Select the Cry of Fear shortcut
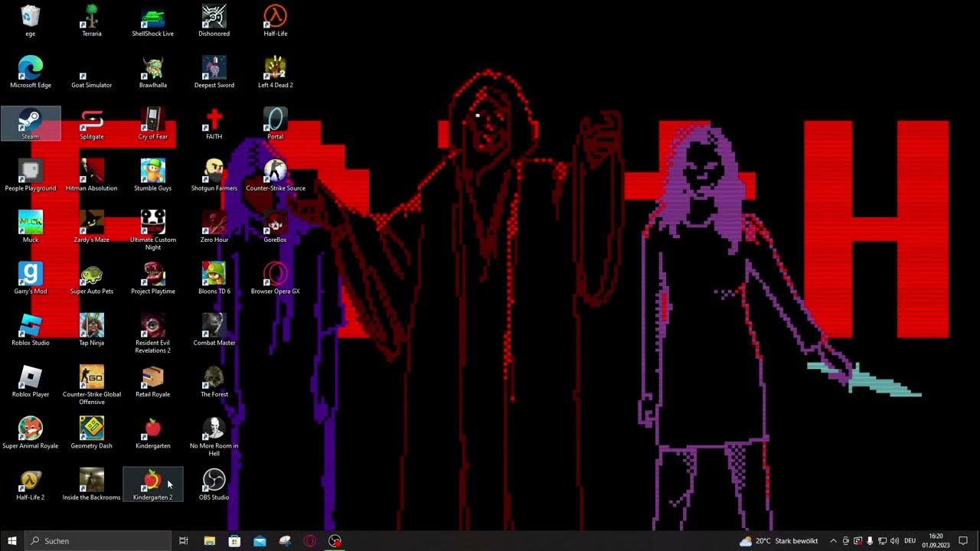 tap(153, 124)
